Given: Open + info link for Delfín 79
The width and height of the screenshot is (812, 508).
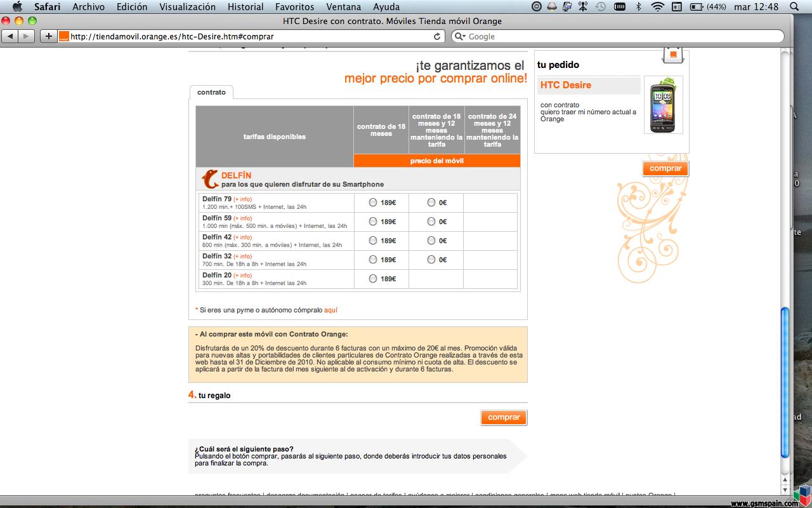Looking at the screenshot, I should pos(242,199).
